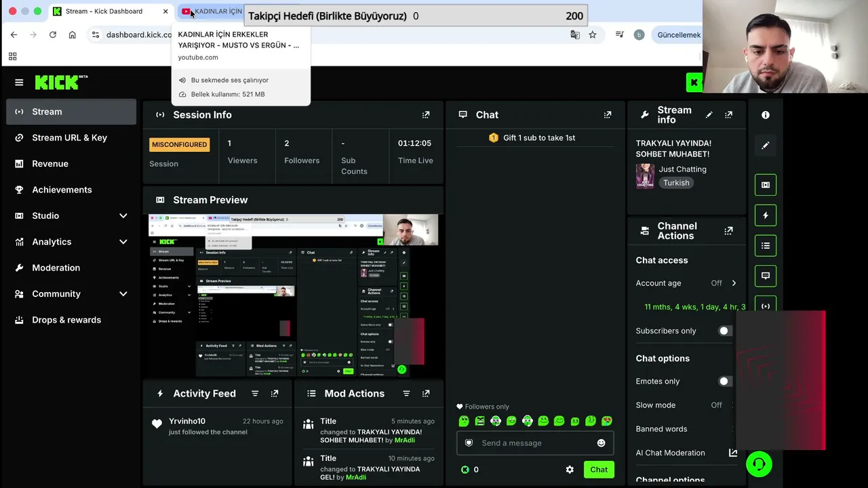The height and width of the screenshot is (488, 868).
Task: Click the Güncellemek update button
Action: [679, 35]
